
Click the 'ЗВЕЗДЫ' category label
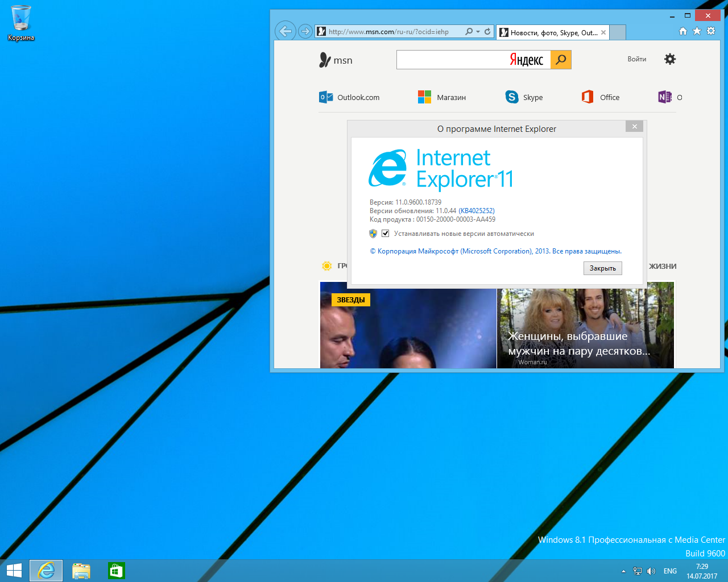click(351, 300)
